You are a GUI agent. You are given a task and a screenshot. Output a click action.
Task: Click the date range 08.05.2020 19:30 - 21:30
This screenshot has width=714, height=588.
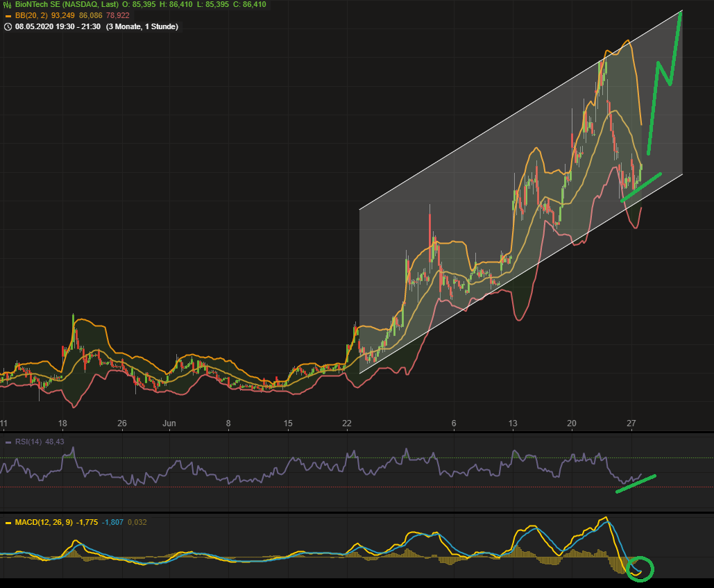58,27
